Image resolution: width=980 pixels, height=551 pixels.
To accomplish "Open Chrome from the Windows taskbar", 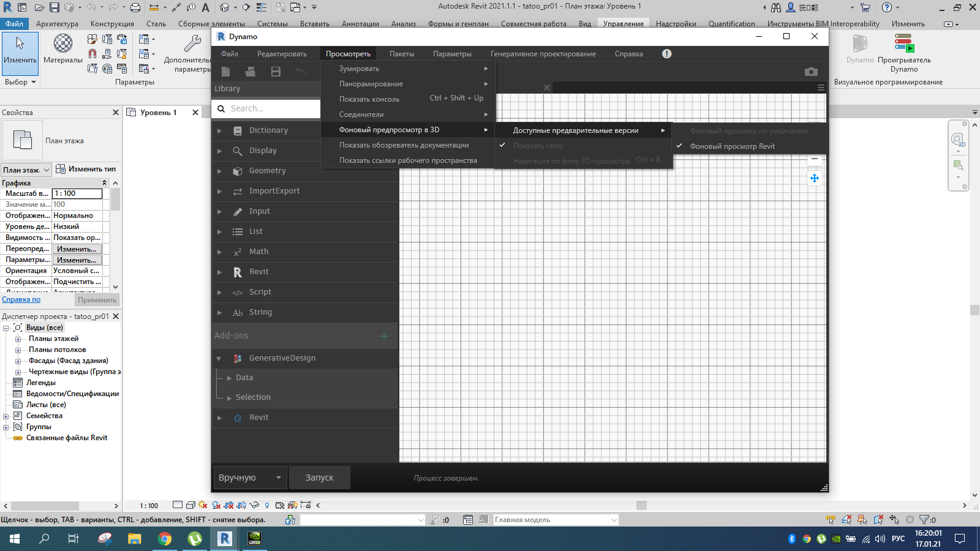I will pyautogui.click(x=165, y=539).
